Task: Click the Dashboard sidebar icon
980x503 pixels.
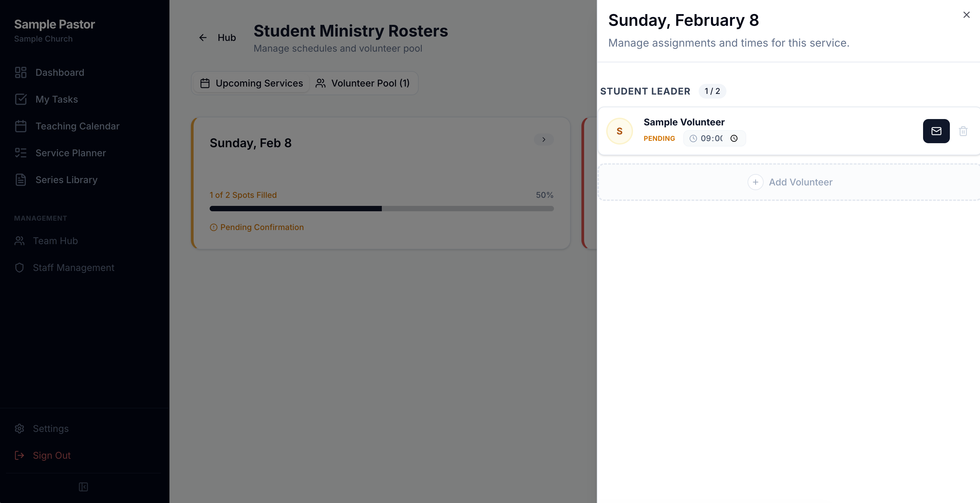Action: point(20,72)
